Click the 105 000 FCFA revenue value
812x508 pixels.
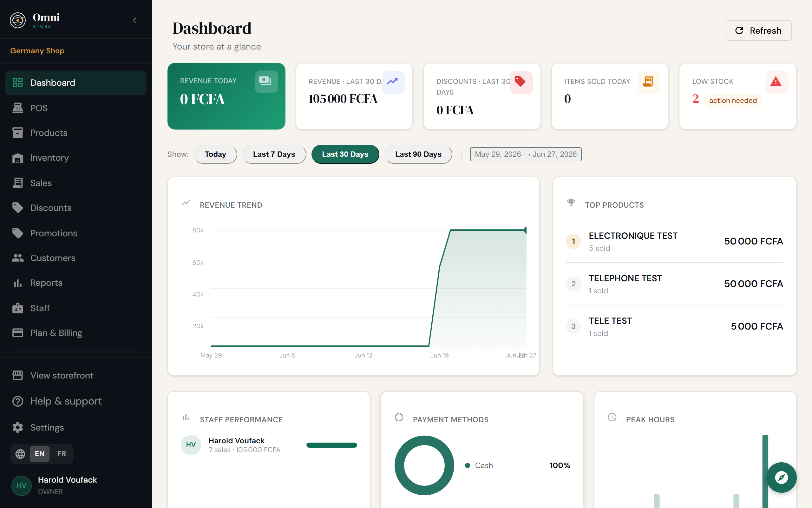[x=343, y=99]
